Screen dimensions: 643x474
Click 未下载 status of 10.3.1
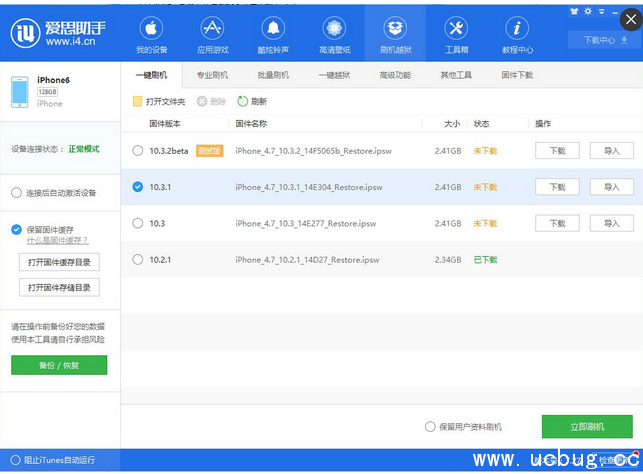[x=486, y=187]
